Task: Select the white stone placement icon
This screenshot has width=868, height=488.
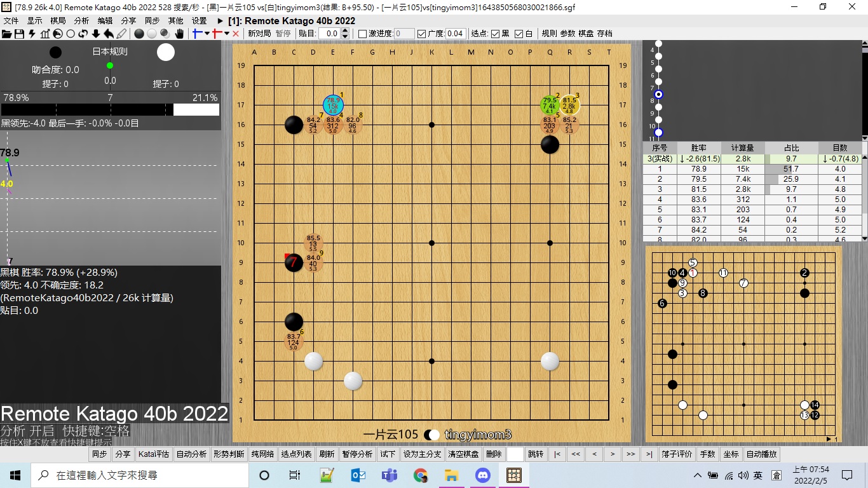Action: tap(152, 33)
